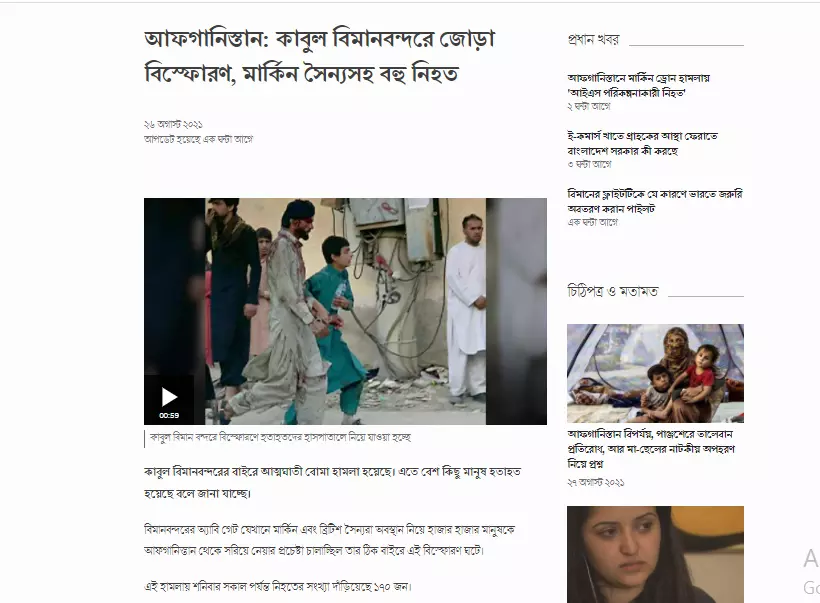Viewport: 820px width, 603px height.
Task: Click the ২৭ অগাস্ট ২০২১ date under opinion piece
Action: (x=596, y=482)
